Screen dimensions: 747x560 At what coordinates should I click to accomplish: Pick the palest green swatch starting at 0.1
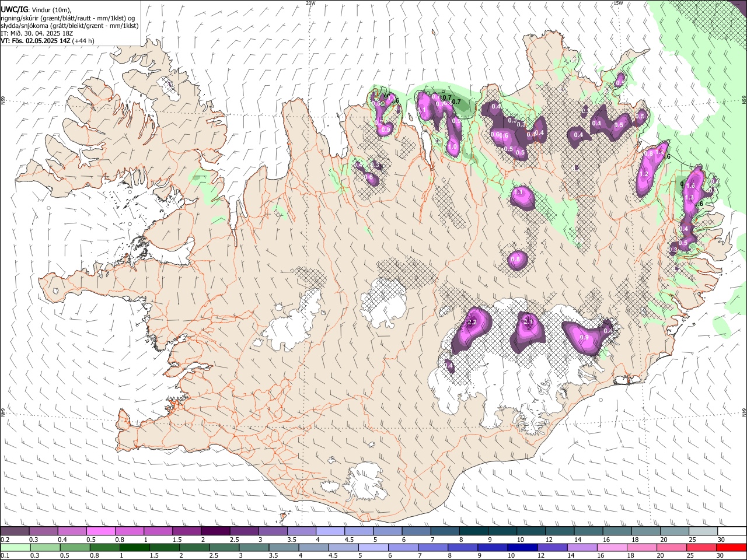[x=15, y=547]
